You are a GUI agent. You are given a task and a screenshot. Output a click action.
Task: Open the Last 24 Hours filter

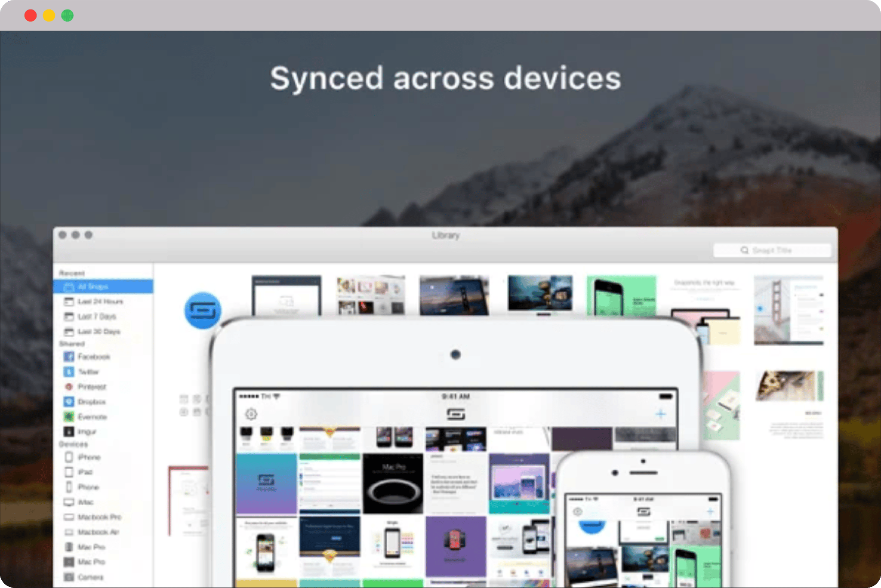tap(100, 302)
